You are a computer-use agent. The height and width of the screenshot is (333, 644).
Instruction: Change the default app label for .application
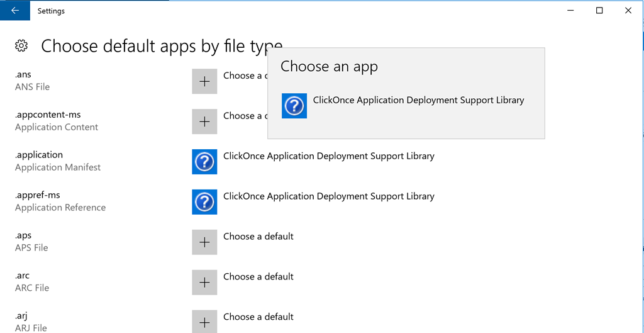coord(328,156)
